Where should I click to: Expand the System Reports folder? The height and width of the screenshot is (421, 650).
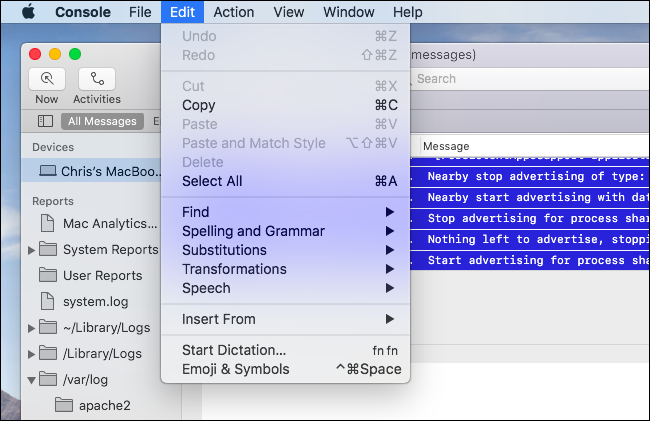pos(32,249)
